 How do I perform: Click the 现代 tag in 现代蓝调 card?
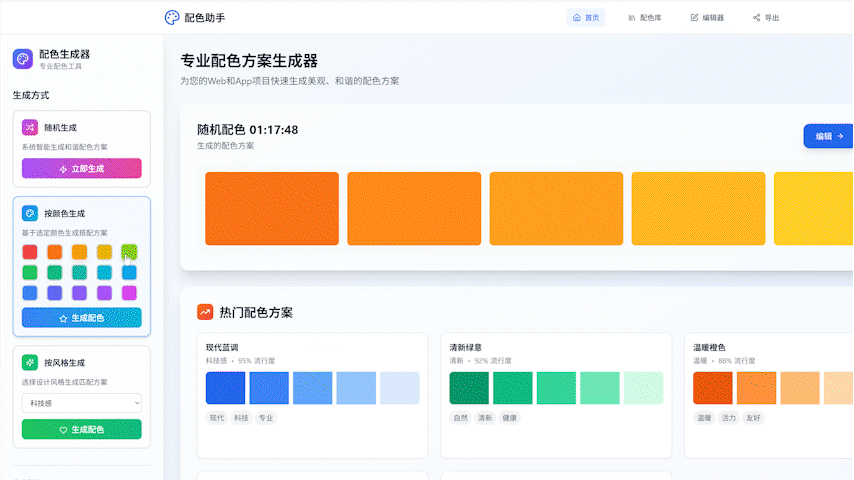click(x=217, y=418)
